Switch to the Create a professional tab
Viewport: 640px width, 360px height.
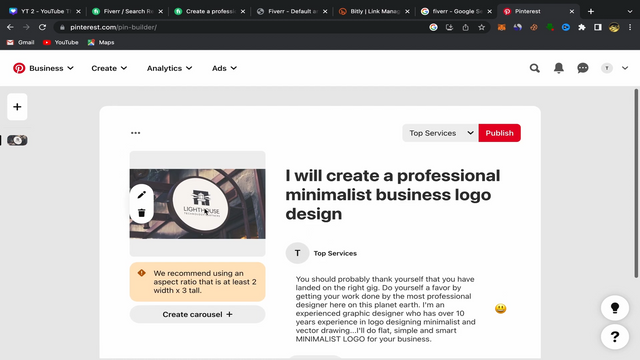pos(210,11)
